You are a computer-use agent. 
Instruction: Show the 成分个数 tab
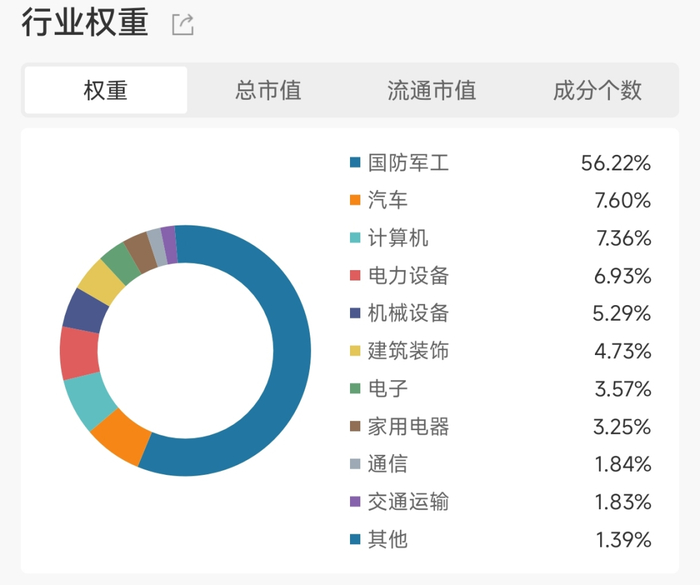click(x=597, y=90)
